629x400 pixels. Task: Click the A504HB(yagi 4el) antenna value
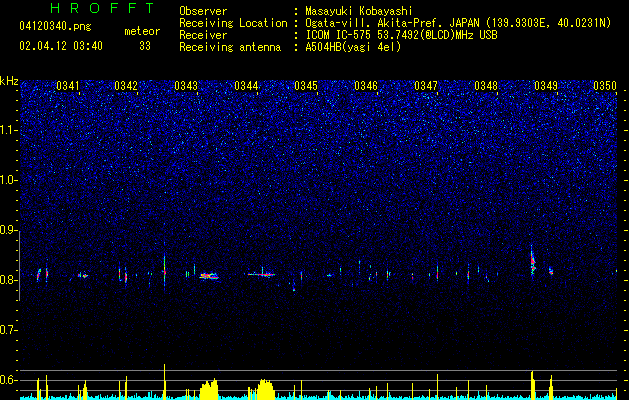click(x=353, y=47)
